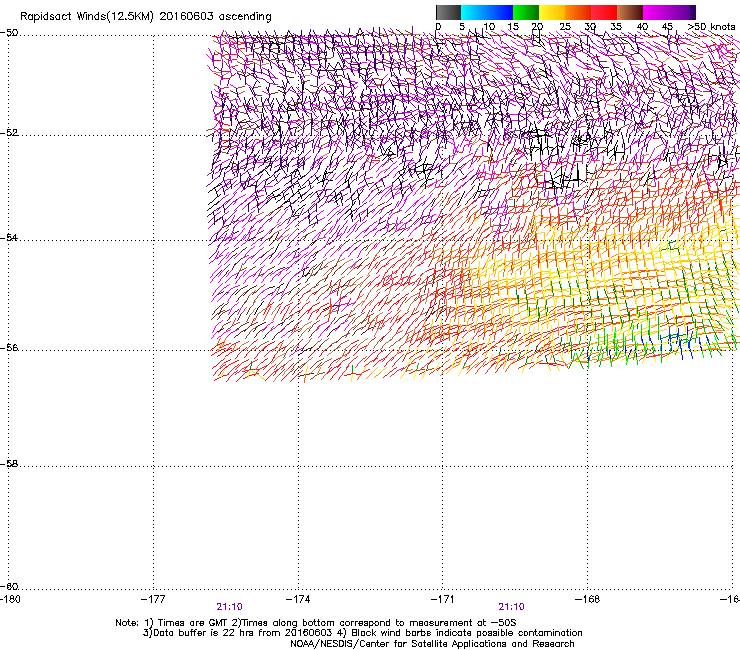Viewport: 740px width, 650px height.
Task: Click the '-54' latitude axis label
Action: tap(9, 238)
